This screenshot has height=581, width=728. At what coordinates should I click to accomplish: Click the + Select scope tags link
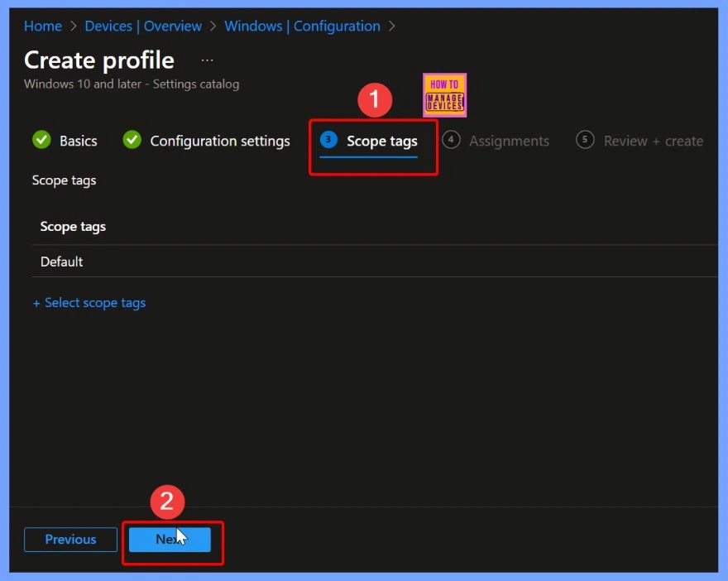point(89,303)
